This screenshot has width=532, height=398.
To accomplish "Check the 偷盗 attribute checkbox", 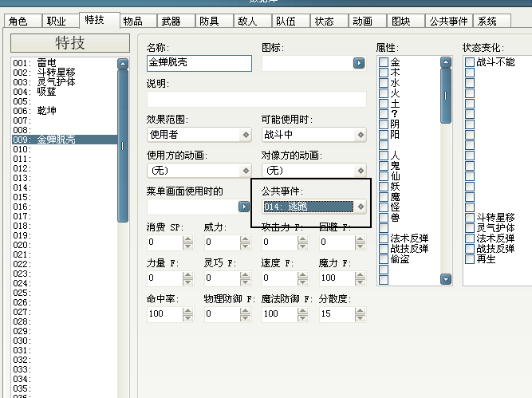I will point(384,259).
